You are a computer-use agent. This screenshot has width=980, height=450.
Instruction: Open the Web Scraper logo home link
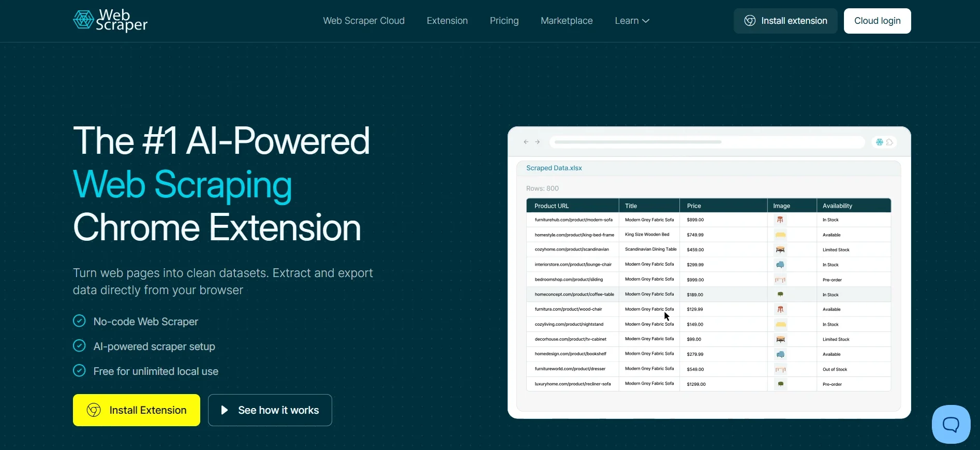(x=110, y=21)
